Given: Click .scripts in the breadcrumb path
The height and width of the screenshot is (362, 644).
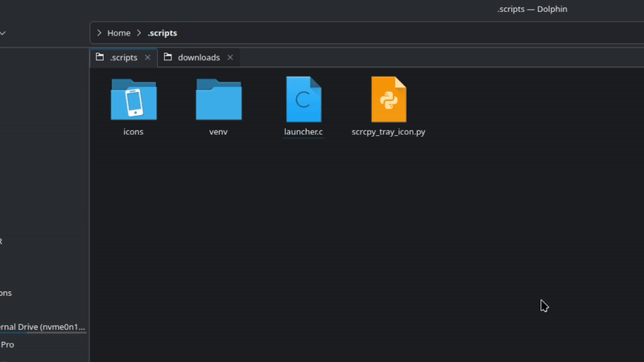Looking at the screenshot, I should coord(163,33).
